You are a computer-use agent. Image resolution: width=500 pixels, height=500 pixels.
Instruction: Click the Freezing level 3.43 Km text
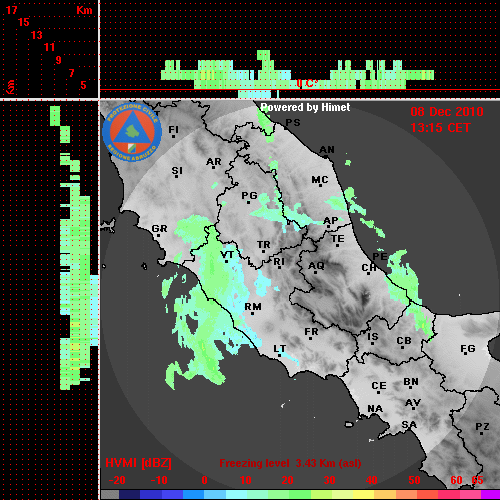(290, 463)
